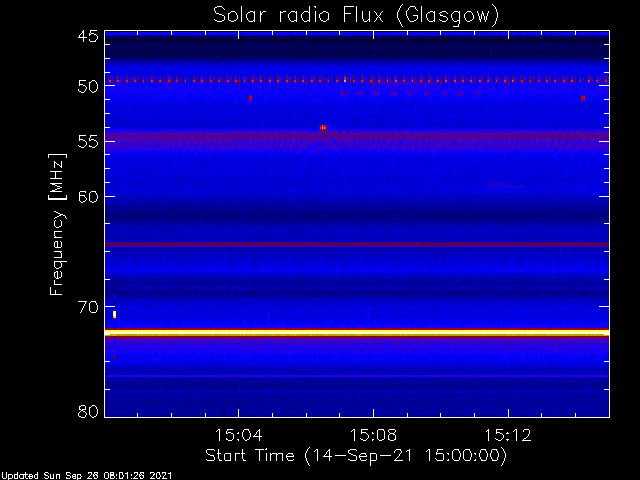640x480 pixels.
Task: Click the dark red horizontal band near 64 MHz
Action: point(357,244)
